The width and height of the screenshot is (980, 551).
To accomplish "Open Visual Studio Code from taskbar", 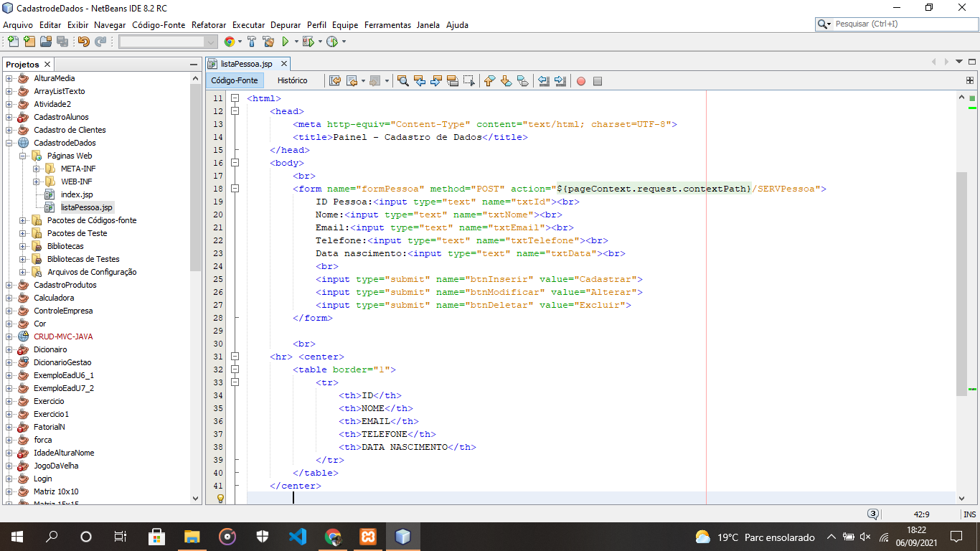I will point(298,536).
